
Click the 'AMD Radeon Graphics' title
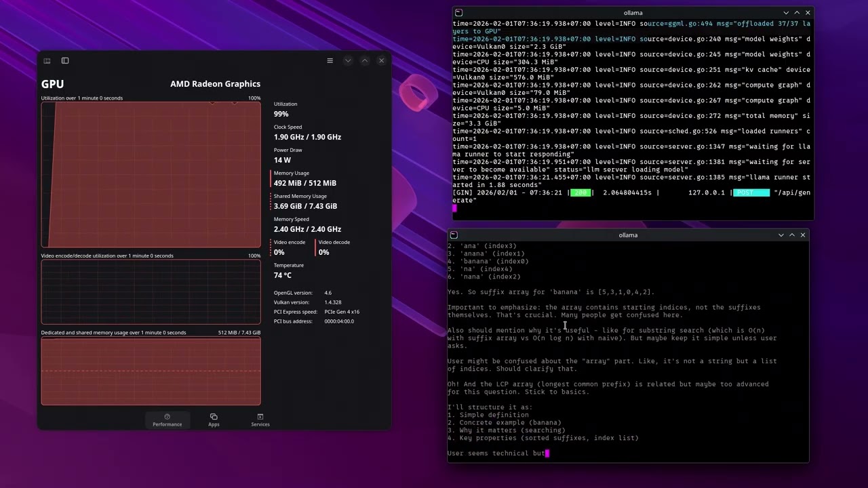215,84
